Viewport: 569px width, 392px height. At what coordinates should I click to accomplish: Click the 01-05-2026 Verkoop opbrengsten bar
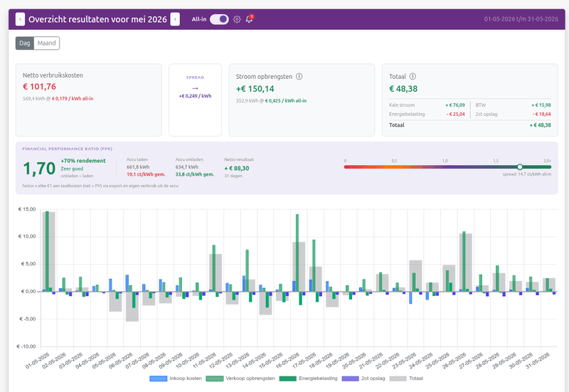47,251
